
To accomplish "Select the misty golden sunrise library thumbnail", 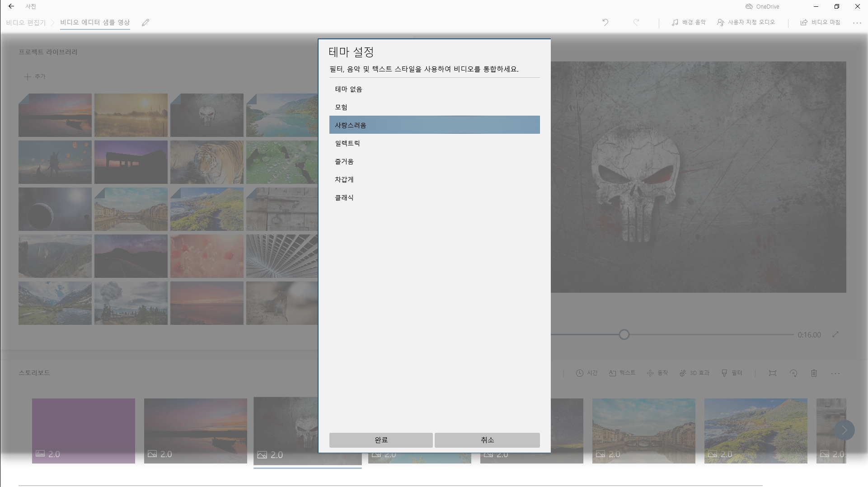I will coord(131,115).
